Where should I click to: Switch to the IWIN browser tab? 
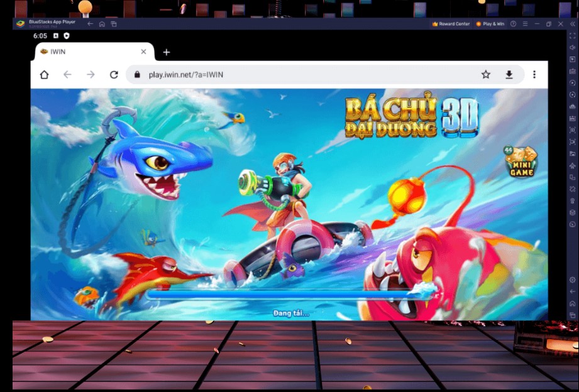click(x=57, y=52)
